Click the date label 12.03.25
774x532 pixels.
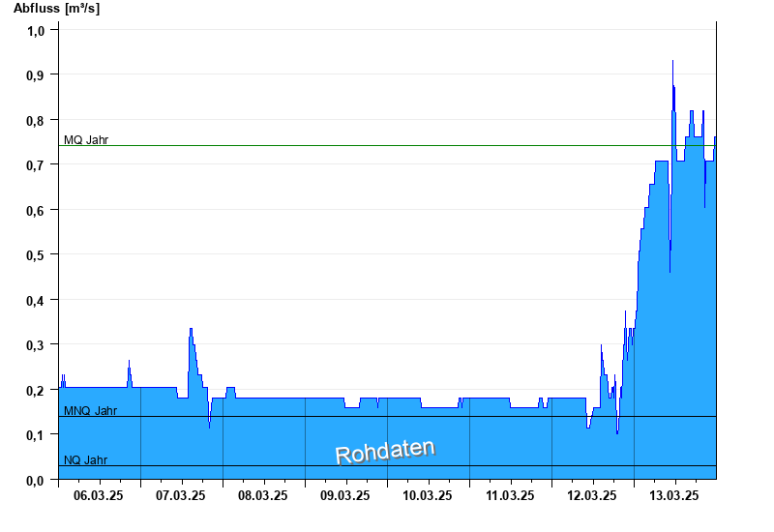[592, 495]
